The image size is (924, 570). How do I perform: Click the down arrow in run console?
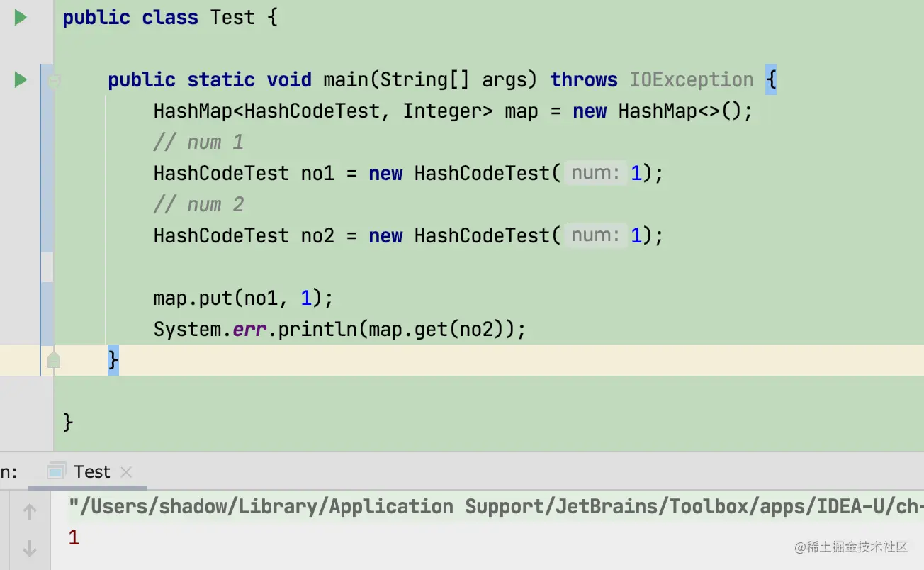(x=30, y=548)
